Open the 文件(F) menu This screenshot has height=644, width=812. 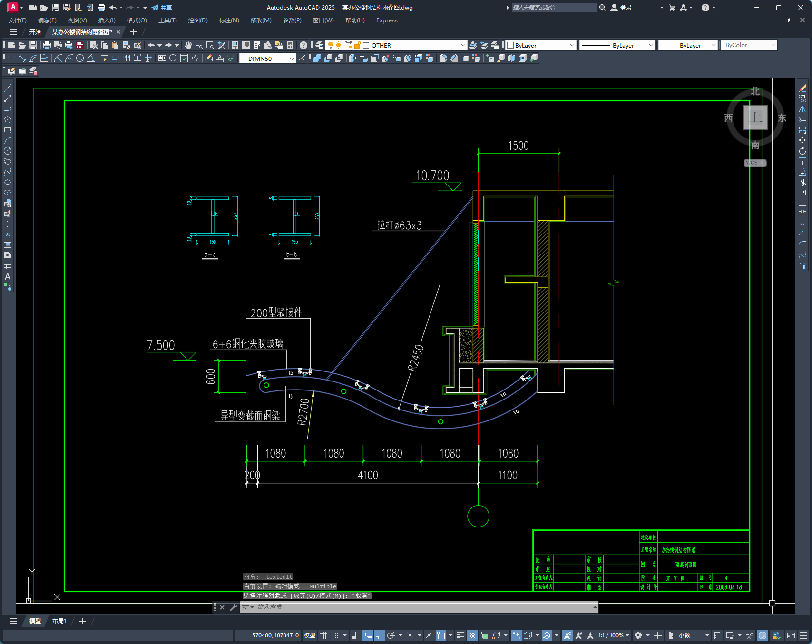click(x=18, y=20)
